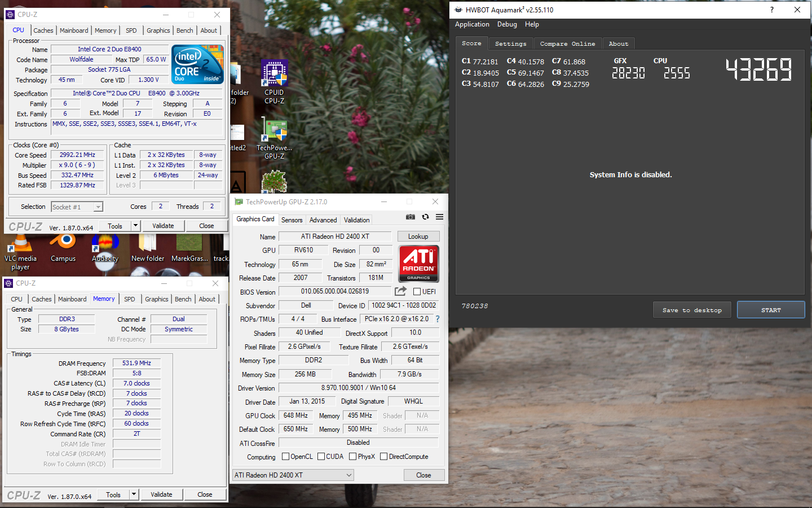This screenshot has width=812, height=508.
Task: Click Tools button in top CPU-Z
Action: click(x=115, y=226)
